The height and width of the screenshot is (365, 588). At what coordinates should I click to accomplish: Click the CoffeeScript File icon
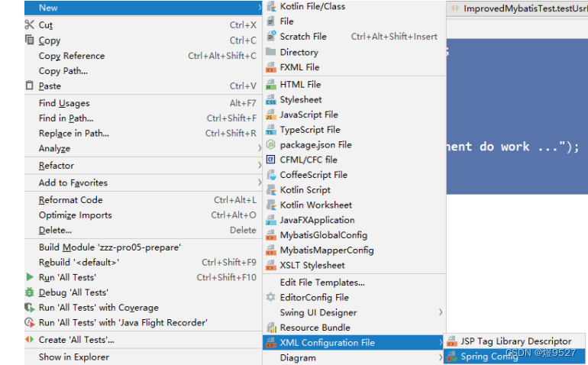[271, 175]
